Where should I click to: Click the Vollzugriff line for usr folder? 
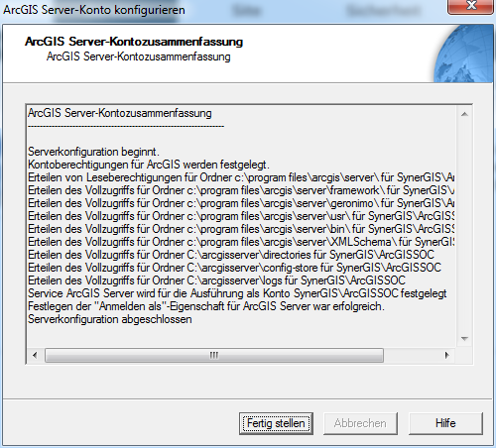pyautogui.click(x=241, y=216)
